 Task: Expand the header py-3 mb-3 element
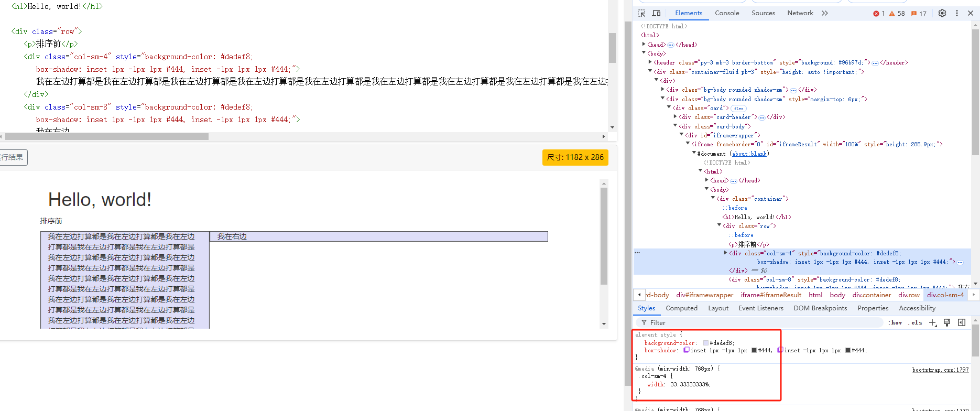pyautogui.click(x=650, y=62)
